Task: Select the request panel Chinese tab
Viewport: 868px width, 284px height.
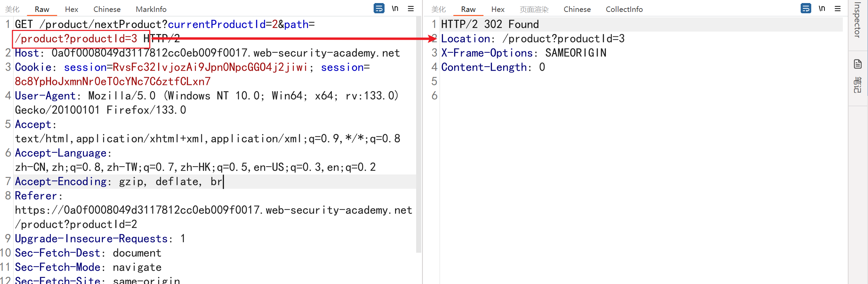Action: 107,9
